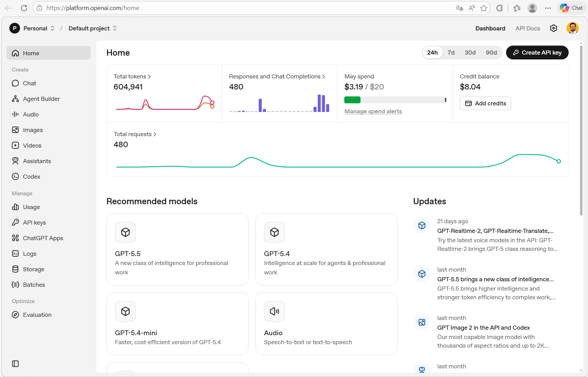Open GPT Image 2 in the API update
The height and width of the screenshot is (377, 588).
pyautogui.click(x=484, y=328)
